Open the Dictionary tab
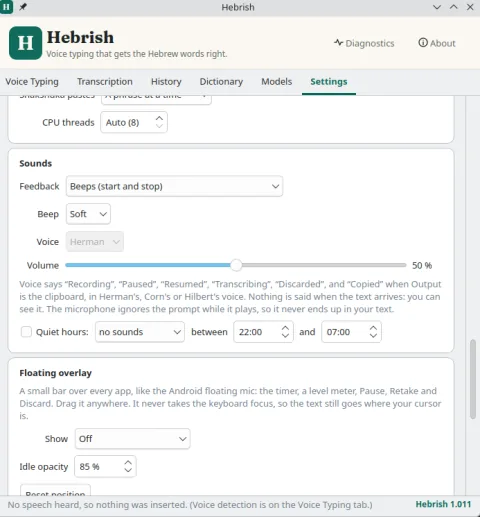This screenshot has width=480, height=517. point(221,82)
